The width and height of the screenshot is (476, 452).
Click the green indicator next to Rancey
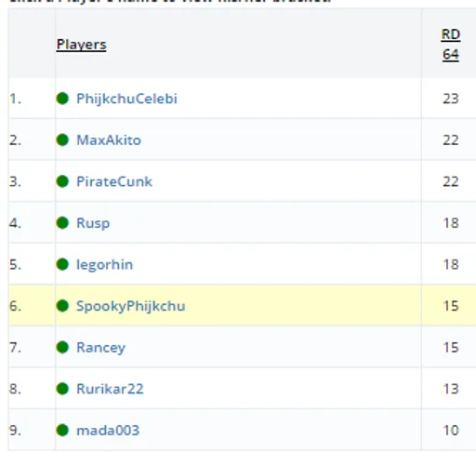[62, 347]
